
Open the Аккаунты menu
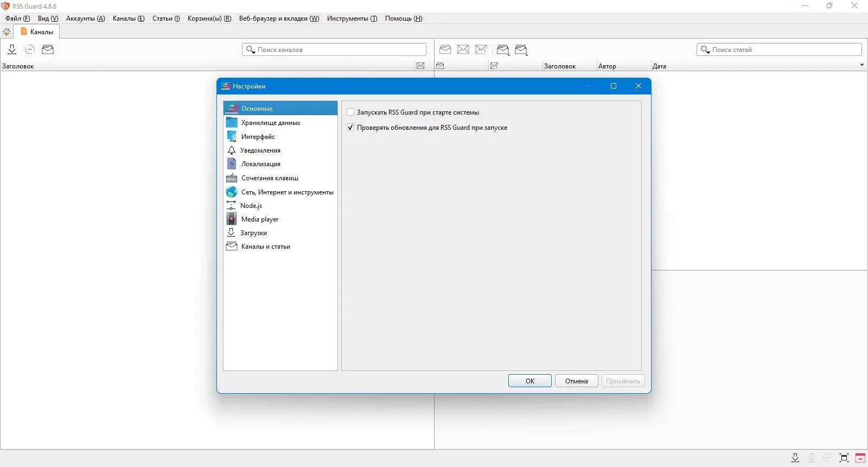pos(85,18)
